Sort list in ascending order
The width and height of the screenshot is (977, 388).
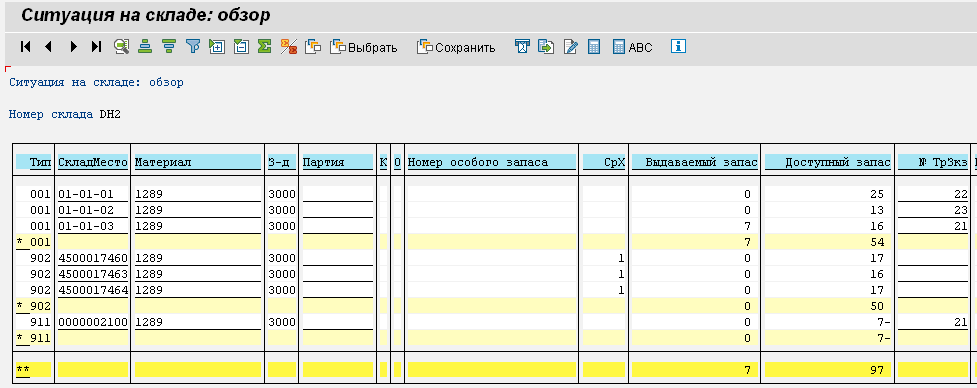(x=145, y=47)
